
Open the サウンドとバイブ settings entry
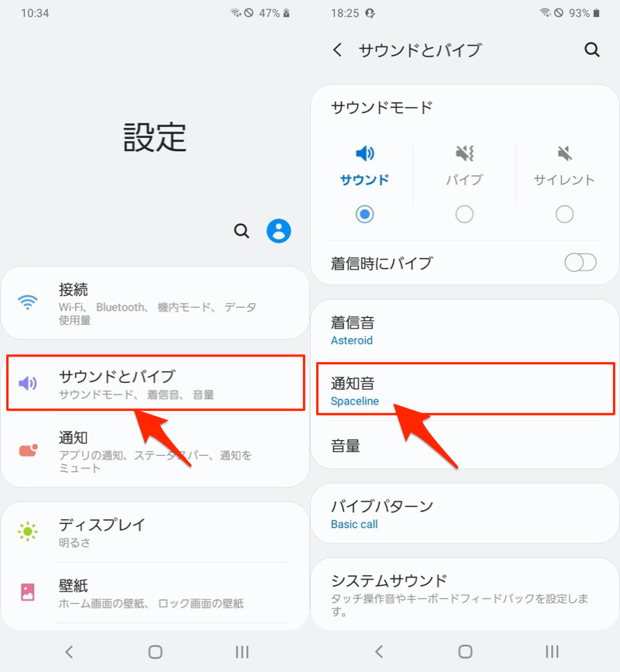point(155,383)
